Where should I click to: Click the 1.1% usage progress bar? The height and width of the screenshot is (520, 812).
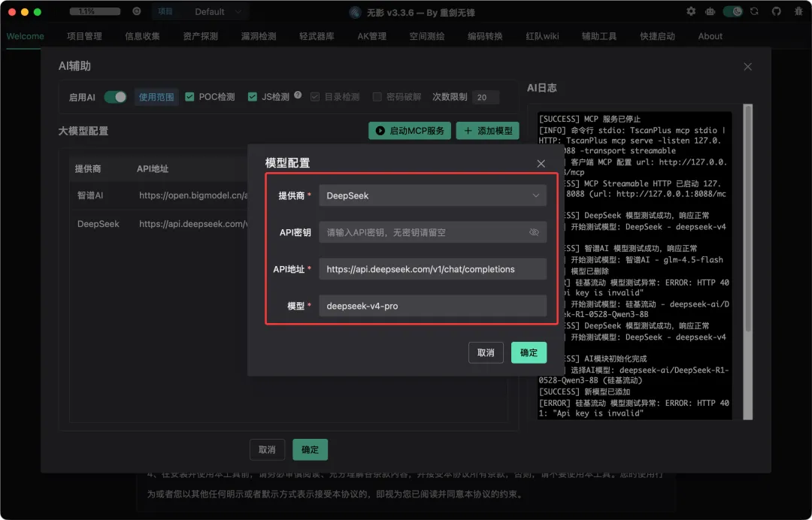click(95, 11)
